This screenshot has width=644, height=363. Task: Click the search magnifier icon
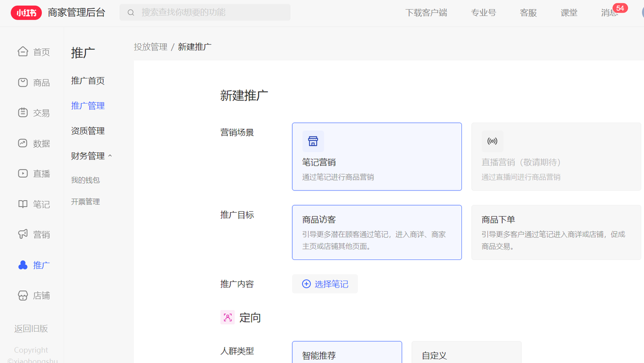131,13
